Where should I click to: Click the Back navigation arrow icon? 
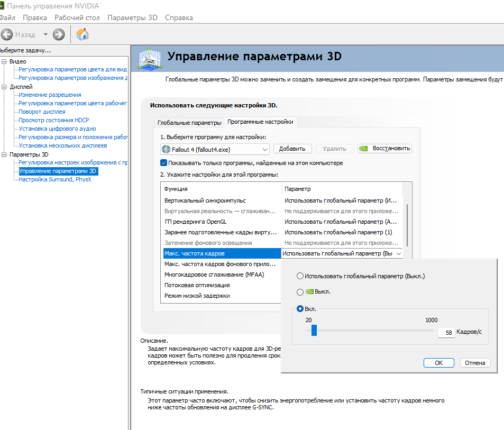(x=7, y=34)
